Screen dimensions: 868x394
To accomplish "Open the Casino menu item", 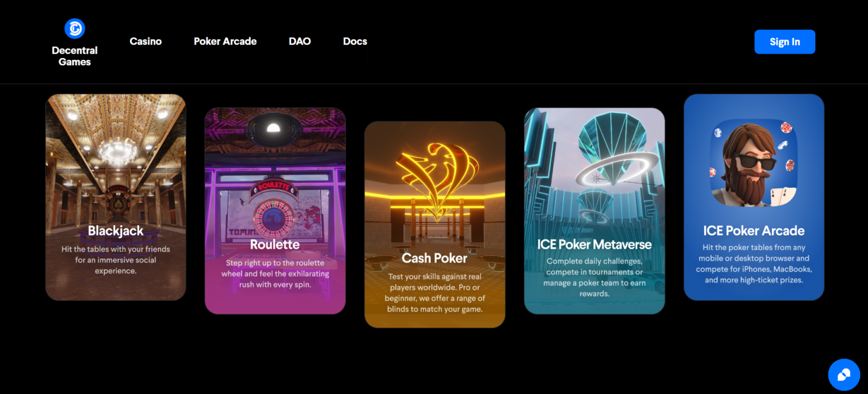I will click(146, 41).
